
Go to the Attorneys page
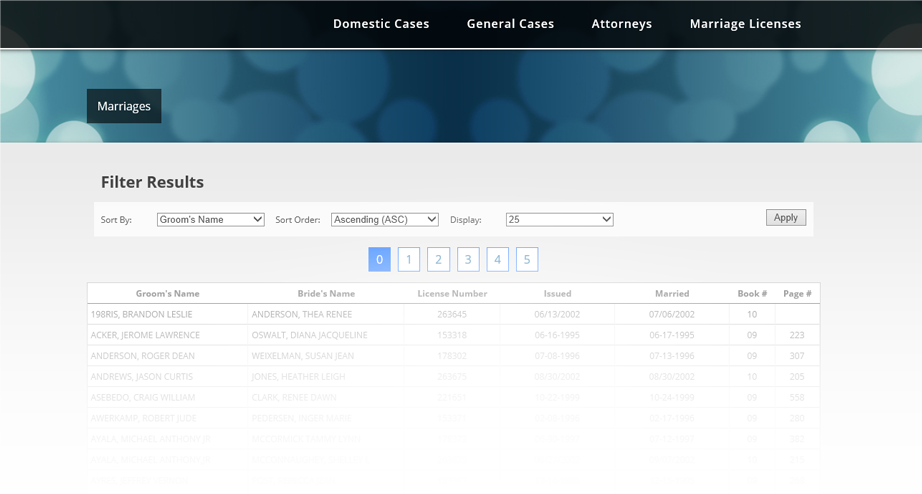tap(622, 24)
